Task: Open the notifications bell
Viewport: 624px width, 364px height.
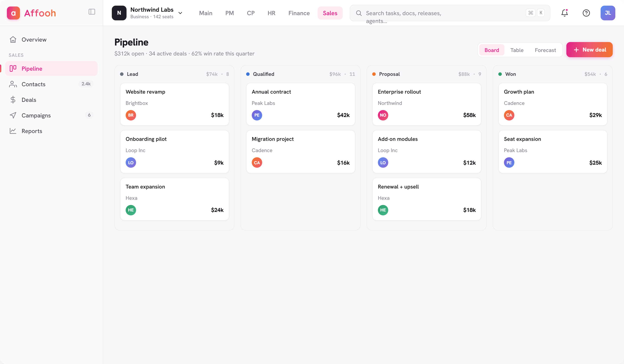Action: pos(564,13)
